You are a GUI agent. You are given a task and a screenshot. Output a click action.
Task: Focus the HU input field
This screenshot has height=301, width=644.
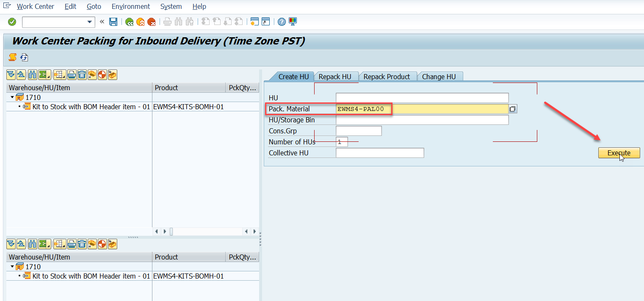click(x=422, y=98)
